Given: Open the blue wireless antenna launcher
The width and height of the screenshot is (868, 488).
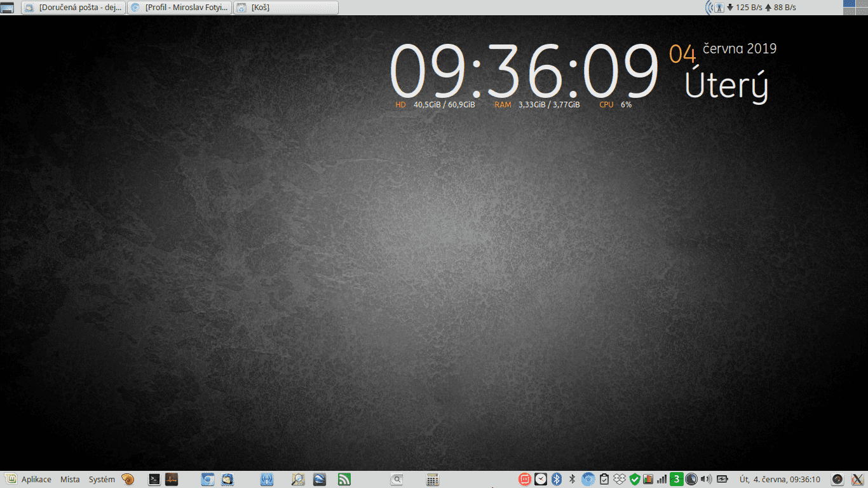Looking at the screenshot, I should tap(267, 479).
